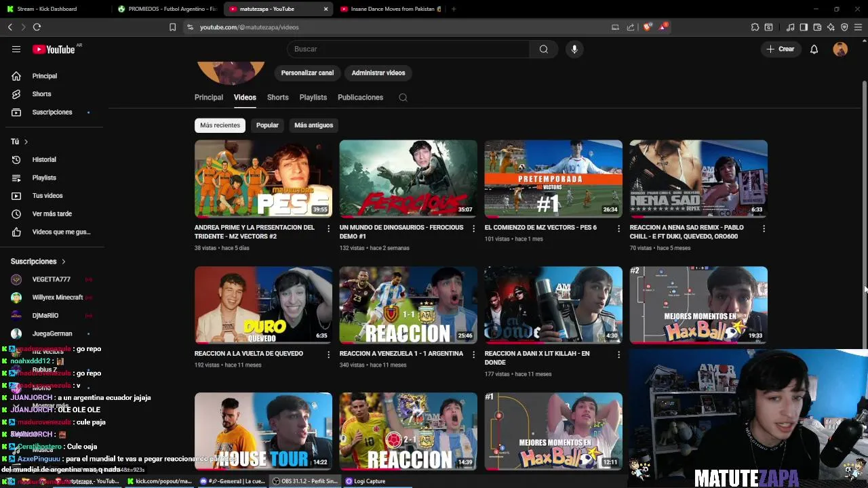This screenshot has width=868, height=488.
Task: Open Brave shields lion icon
Action: coord(648,27)
